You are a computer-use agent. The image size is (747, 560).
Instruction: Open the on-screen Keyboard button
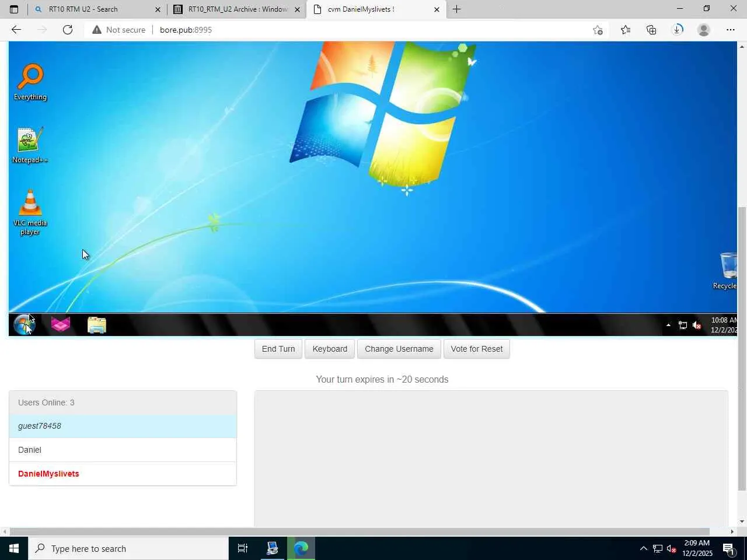point(330,349)
